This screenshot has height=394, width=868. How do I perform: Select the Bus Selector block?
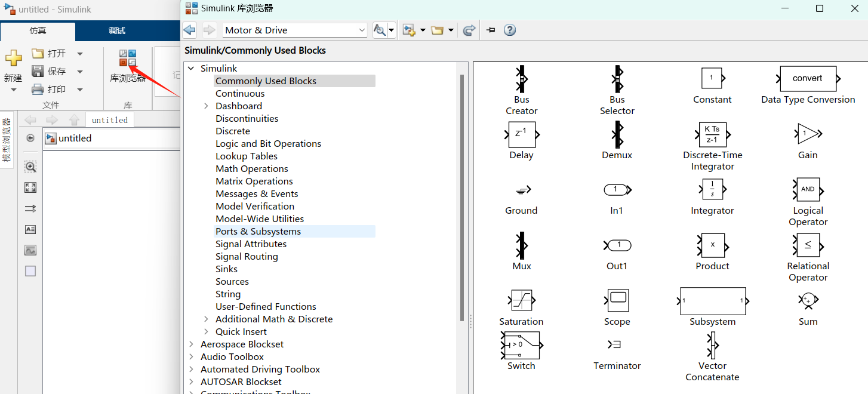tap(617, 78)
